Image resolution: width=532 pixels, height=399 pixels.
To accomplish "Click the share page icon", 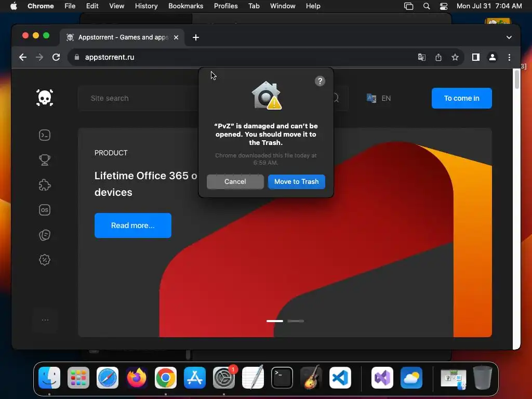I will click(438, 57).
